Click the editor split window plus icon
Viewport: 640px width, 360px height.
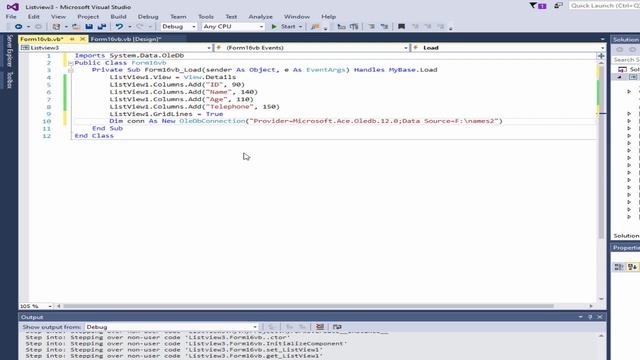[x=601, y=56]
